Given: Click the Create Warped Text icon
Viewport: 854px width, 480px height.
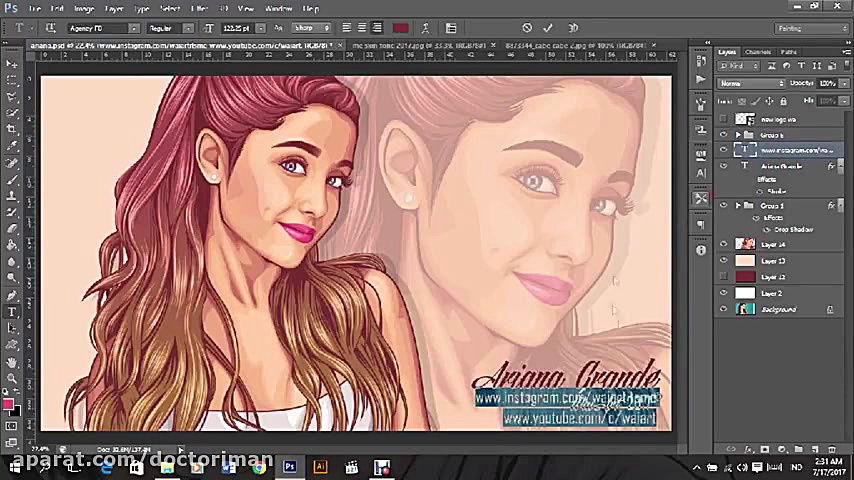Looking at the screenshot, I should point(426,28).
